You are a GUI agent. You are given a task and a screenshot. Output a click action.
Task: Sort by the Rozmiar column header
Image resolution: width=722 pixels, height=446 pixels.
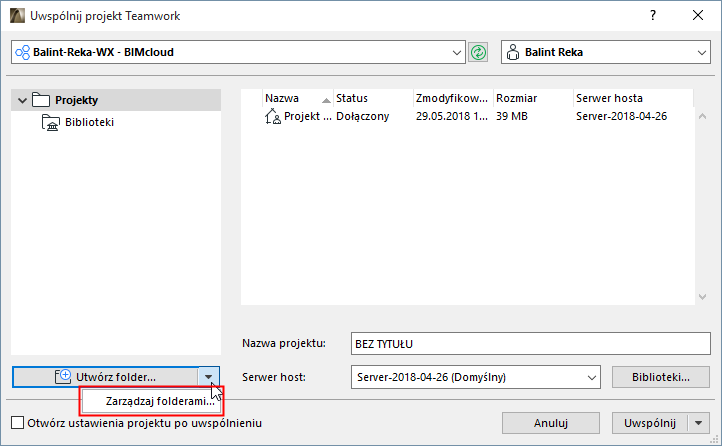coord(533,98)
